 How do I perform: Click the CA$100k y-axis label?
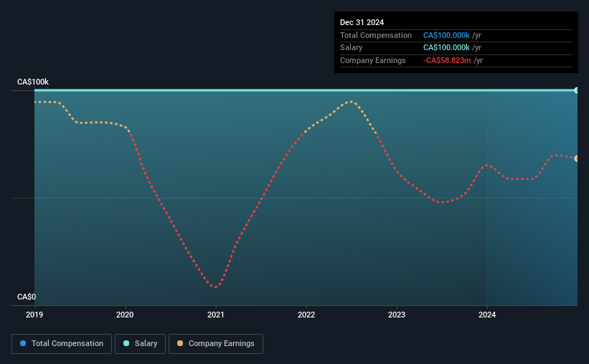[33, 82]
